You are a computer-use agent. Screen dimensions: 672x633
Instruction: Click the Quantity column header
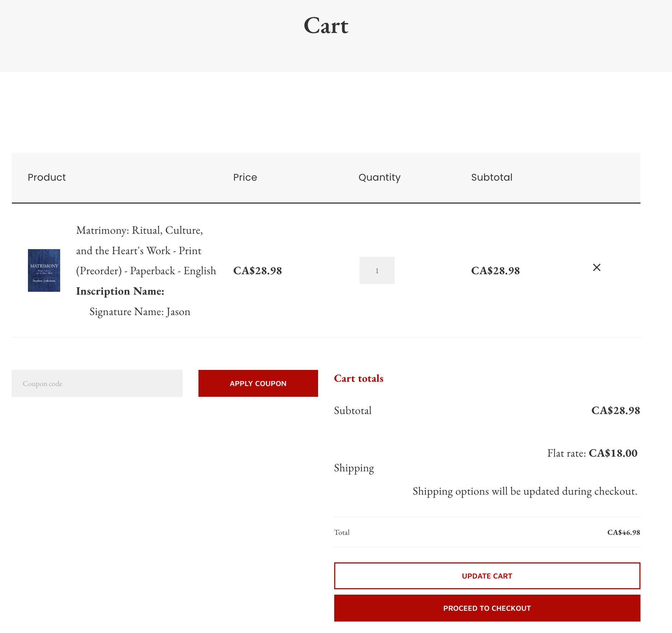379,177
